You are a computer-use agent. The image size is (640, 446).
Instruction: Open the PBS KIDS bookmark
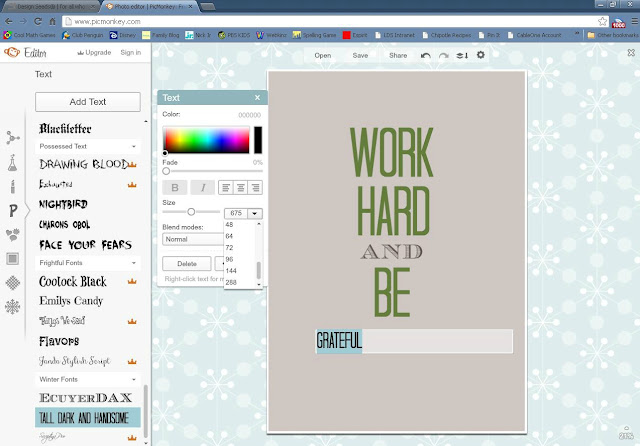[x=234, y=35]
